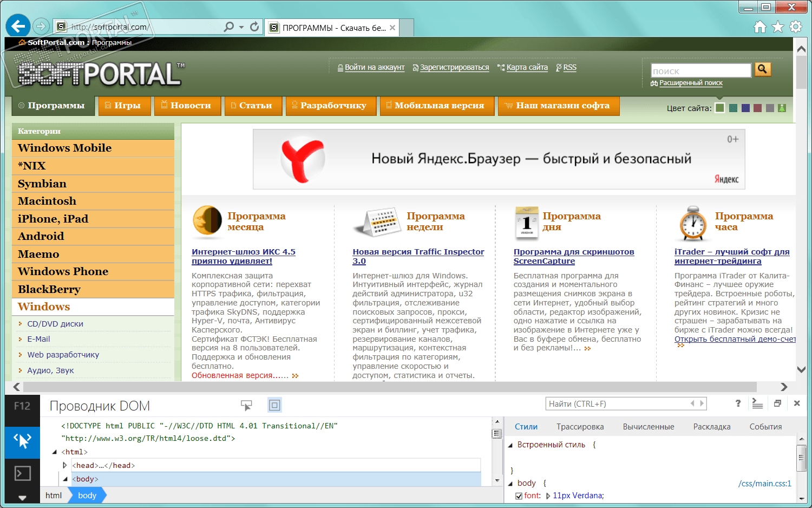Click the show console icon in developer tools header
The image size is (812, 508).
pyautogui.click(x=757, y=403)
